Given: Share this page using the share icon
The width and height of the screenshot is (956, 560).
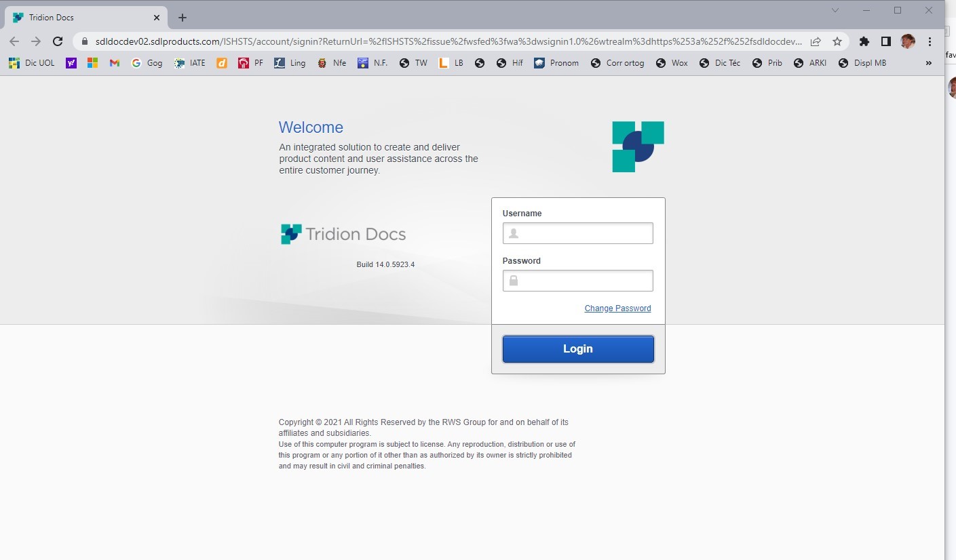Looking at the screenshot, I should point(816,41).
